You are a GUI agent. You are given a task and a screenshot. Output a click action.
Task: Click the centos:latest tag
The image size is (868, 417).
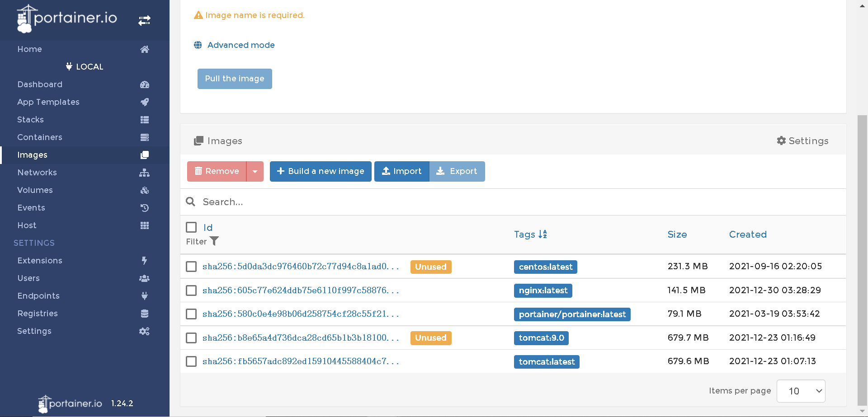coord(546,267)
